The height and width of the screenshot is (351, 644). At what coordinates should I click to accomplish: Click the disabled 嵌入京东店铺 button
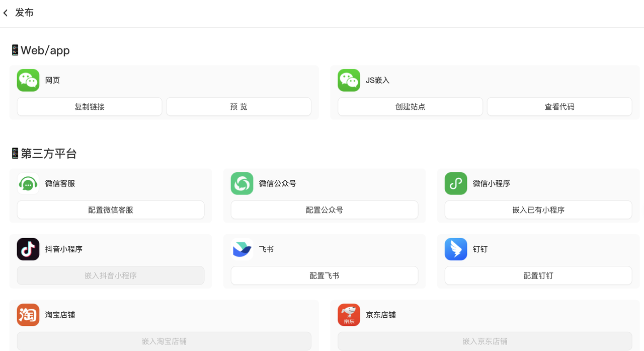tap(485, 341)
